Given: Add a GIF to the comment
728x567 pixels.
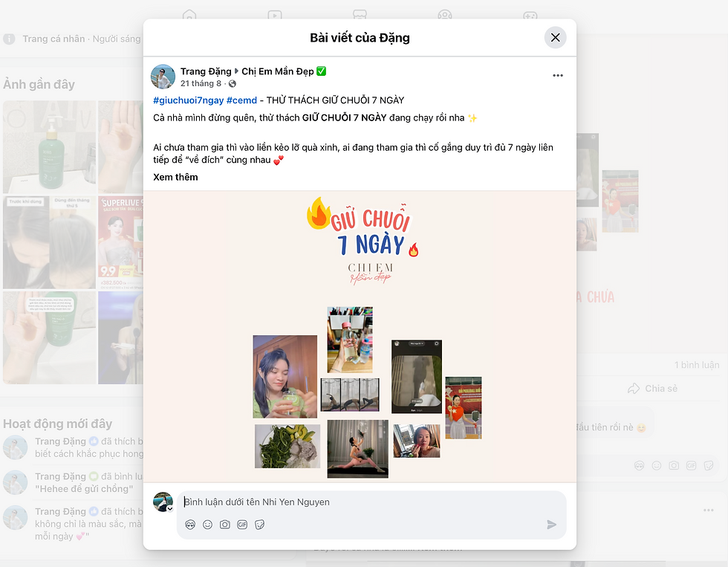Looking at the screenshot, I should coord(242,525).
